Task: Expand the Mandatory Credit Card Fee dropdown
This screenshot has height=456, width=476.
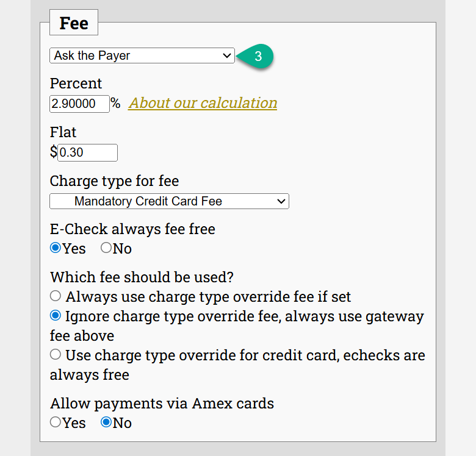Action: (169, 201)
